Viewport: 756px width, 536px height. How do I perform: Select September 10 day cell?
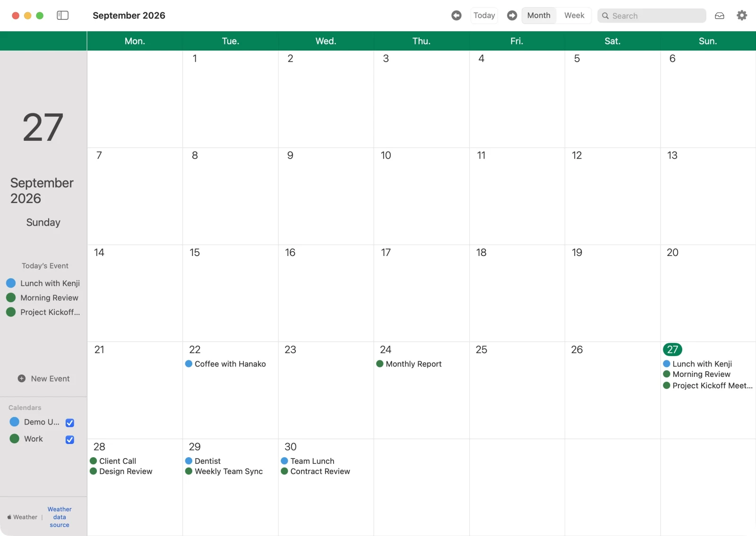point(421,196)
